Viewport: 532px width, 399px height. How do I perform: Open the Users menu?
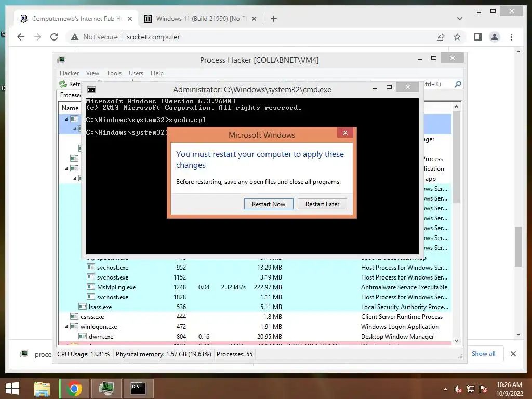pos(136,73)
